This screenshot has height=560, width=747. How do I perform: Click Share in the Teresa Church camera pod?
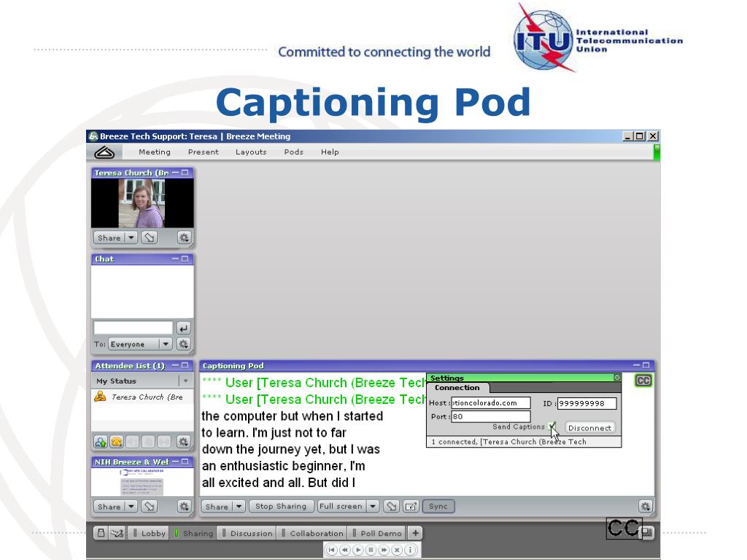tap(109, 238)
